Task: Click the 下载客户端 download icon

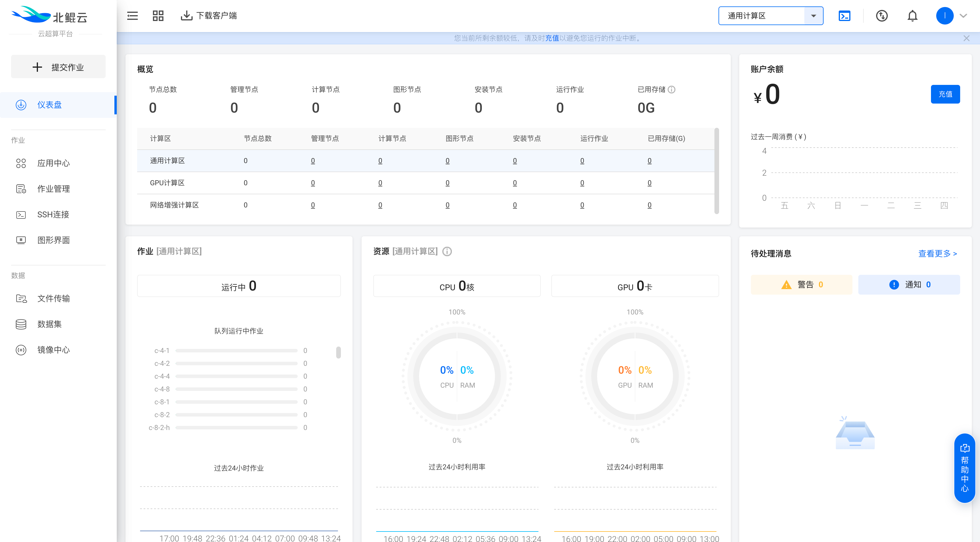Action: (x=186, y=15)
